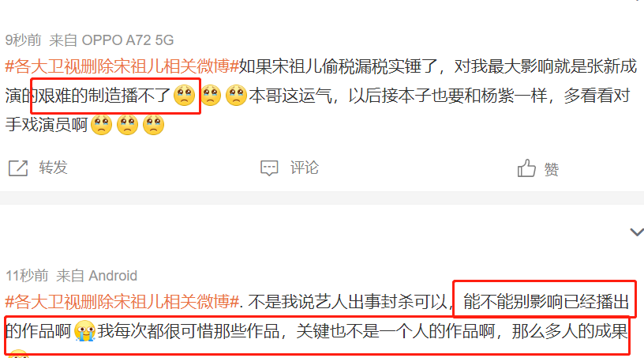Click sad emoji right before 本哥这运气
This screenshot has height=358, width=644.
point(236,96)
